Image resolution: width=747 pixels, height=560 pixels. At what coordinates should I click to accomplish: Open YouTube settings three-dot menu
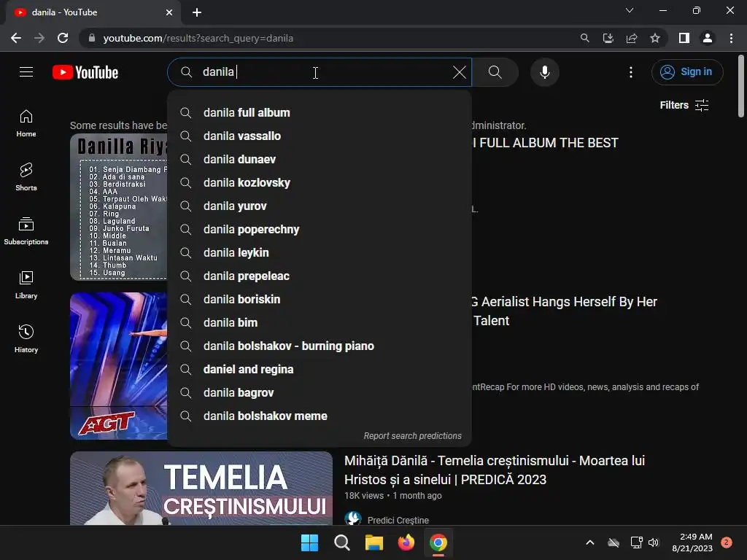[631, 72]
